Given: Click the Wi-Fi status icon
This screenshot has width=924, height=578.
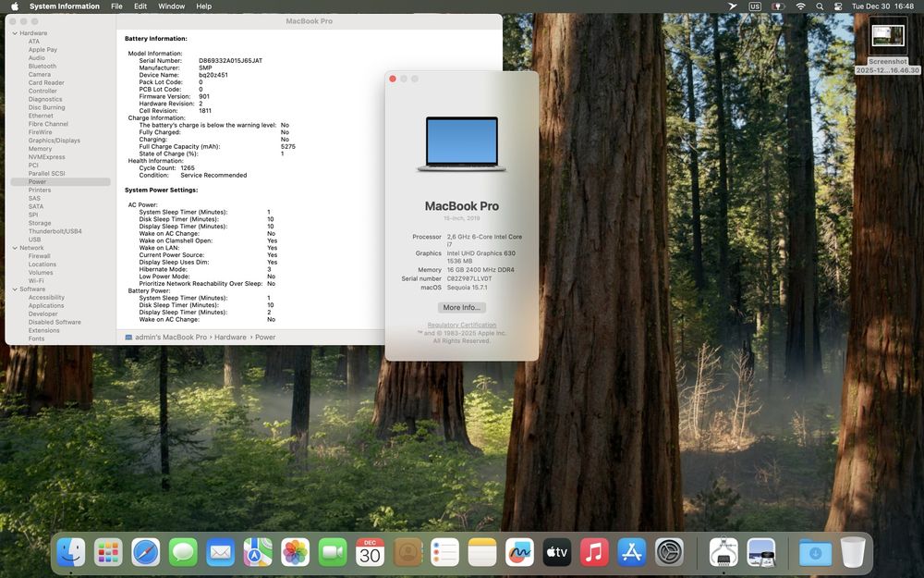Looking at the screenshot, I should [800, 6].
